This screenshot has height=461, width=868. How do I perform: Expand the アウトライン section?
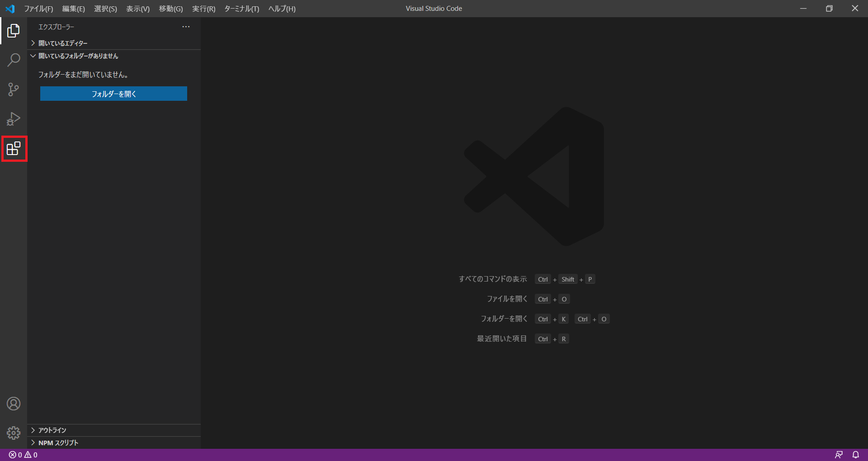pyautogui.click(x=52, y=430)
